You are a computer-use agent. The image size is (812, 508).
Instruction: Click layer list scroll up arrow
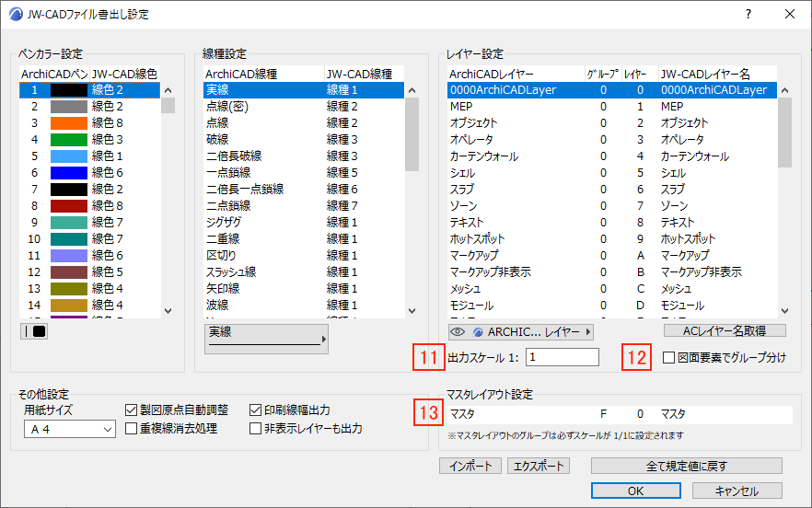(784, 90)
